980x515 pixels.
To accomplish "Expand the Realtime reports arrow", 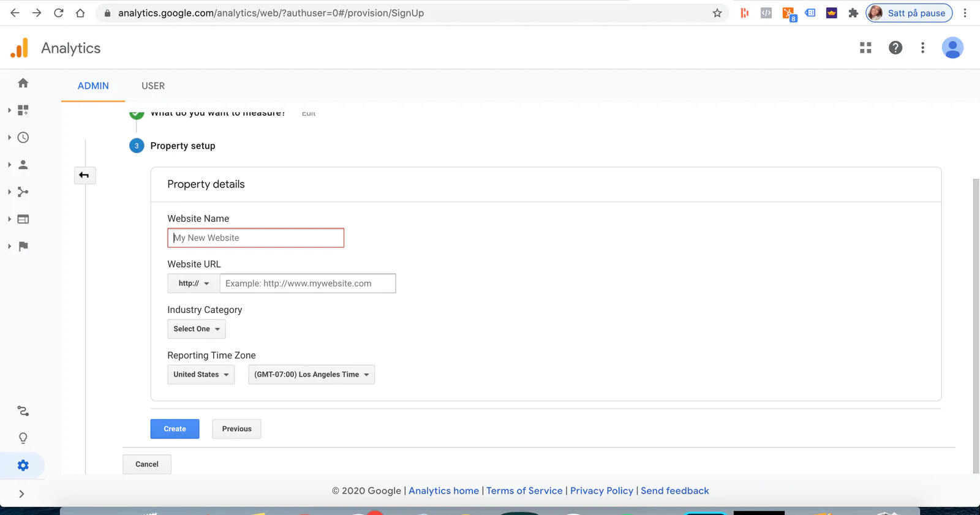I will click(x=9, y=137).
